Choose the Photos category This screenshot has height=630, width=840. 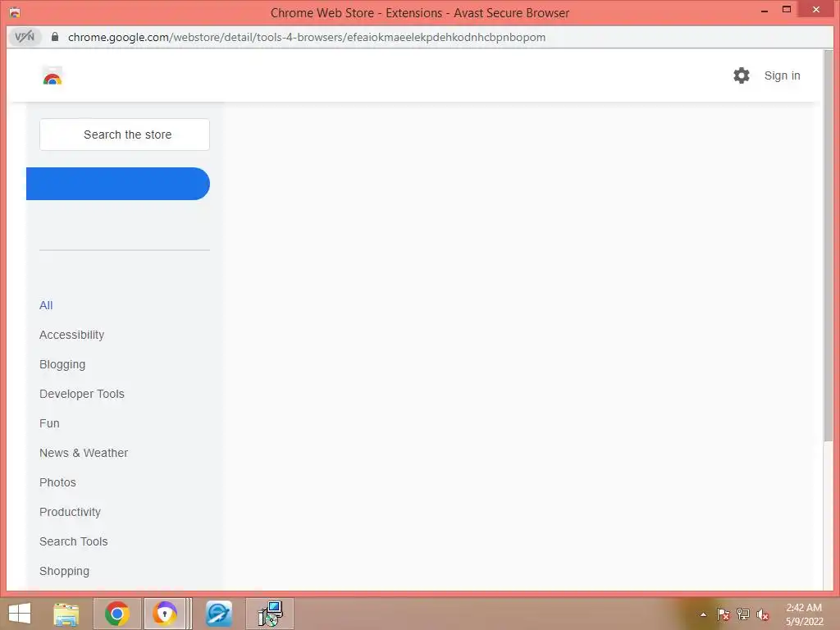58,482
